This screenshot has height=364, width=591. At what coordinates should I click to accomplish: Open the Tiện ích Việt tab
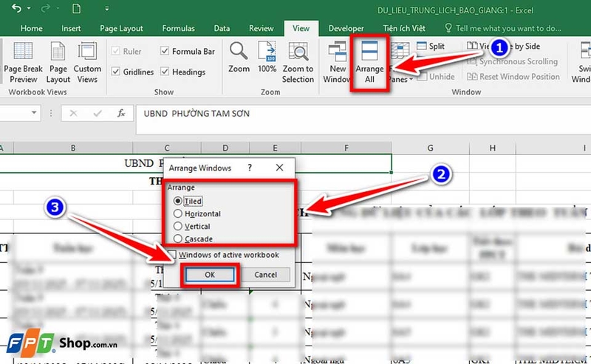[404, 28]
